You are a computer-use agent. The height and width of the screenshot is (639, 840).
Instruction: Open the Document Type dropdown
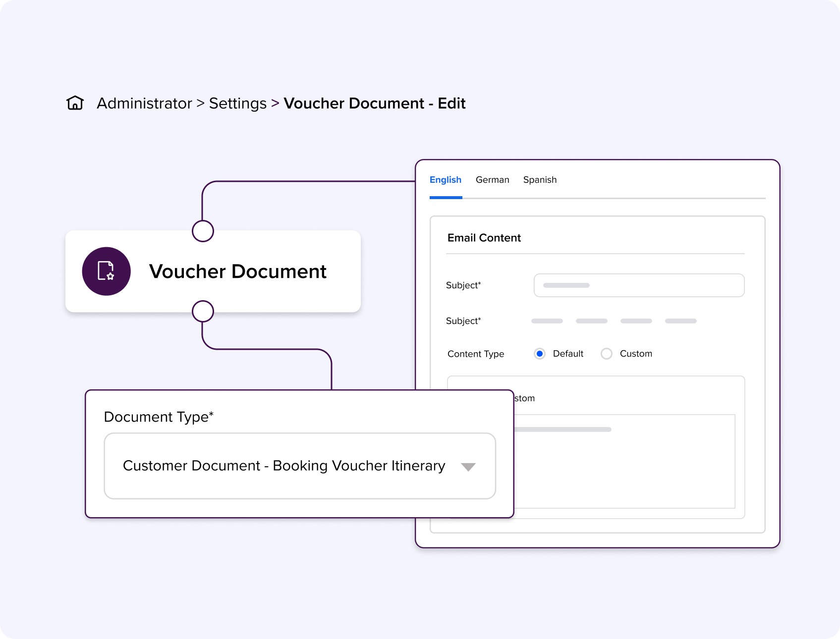300,466
